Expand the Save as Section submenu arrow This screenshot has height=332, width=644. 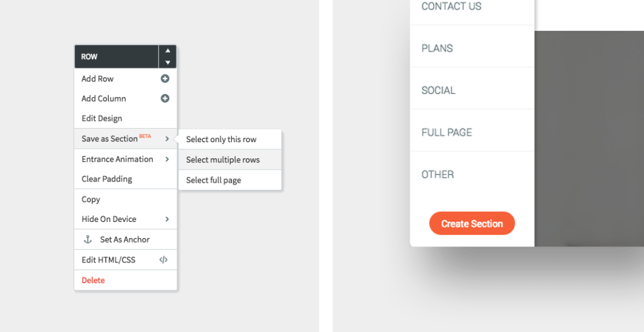pos(167,139)
